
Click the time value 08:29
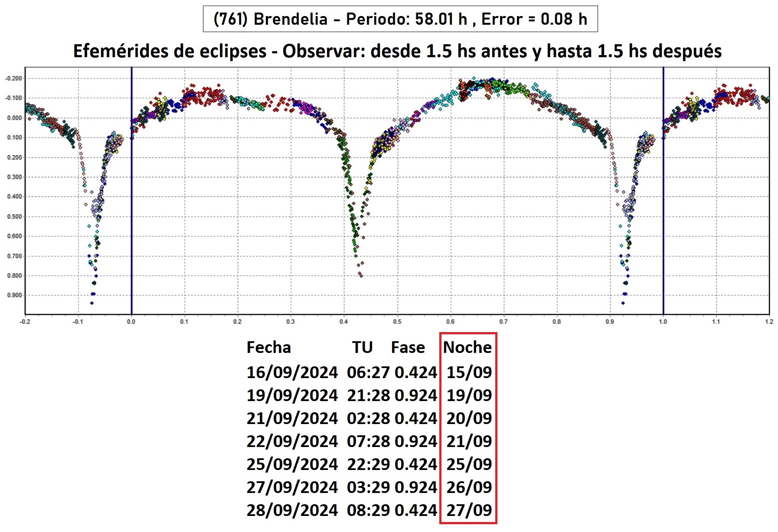369,510
